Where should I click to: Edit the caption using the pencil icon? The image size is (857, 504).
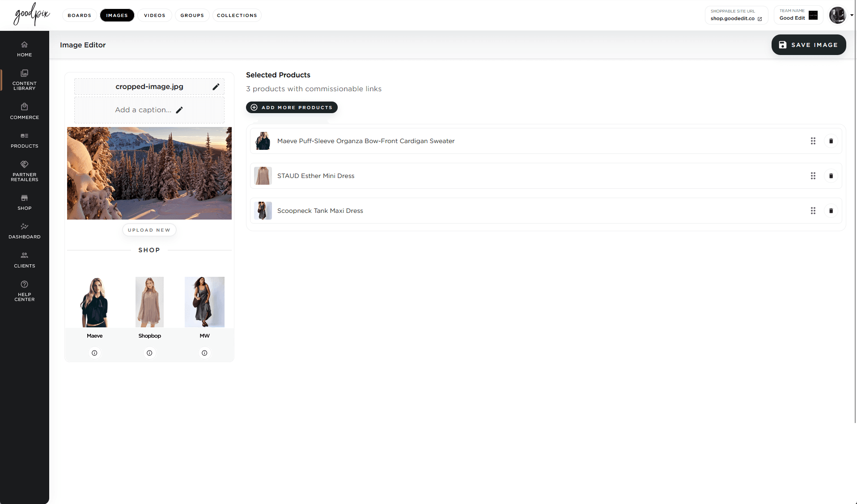coord(180,110)
